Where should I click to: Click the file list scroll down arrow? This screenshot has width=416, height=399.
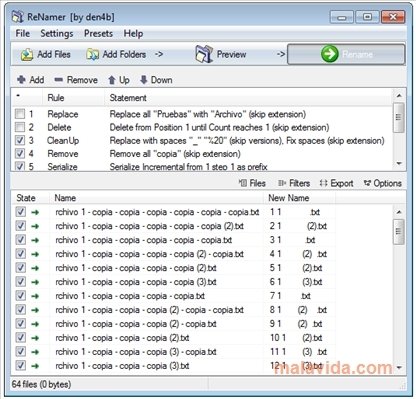pos(399,368)
